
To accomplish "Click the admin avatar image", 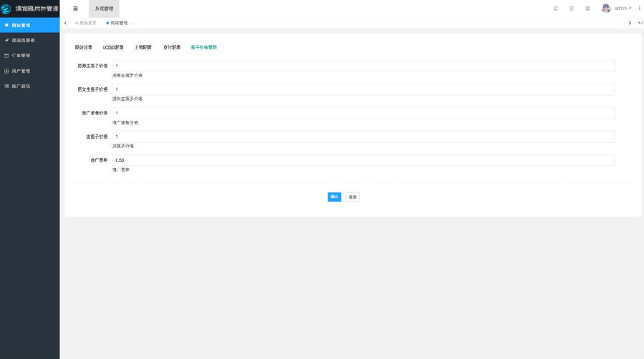I will click(606, 9).
